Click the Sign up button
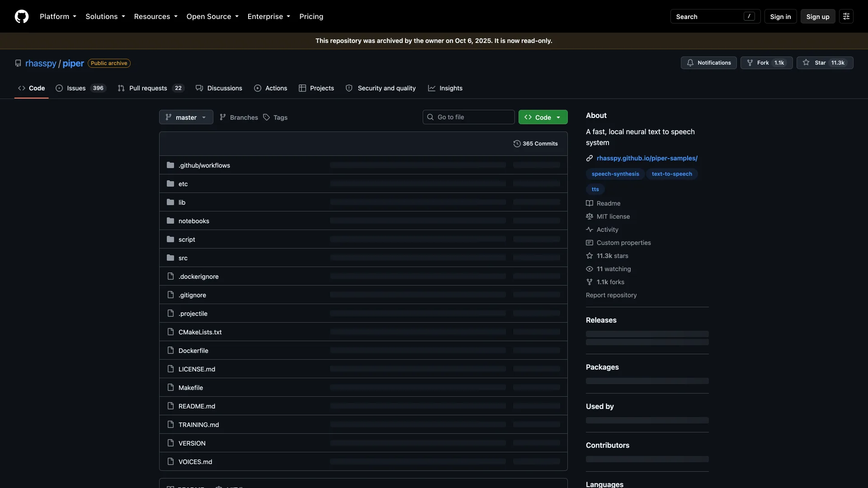This screenshot has height=488, width=868. [818, 17]
